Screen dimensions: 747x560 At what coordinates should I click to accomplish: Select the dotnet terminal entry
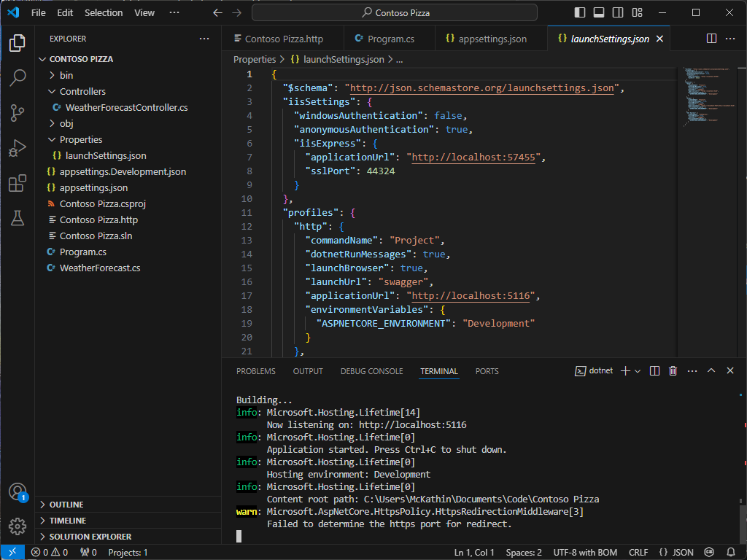(594, 371)
